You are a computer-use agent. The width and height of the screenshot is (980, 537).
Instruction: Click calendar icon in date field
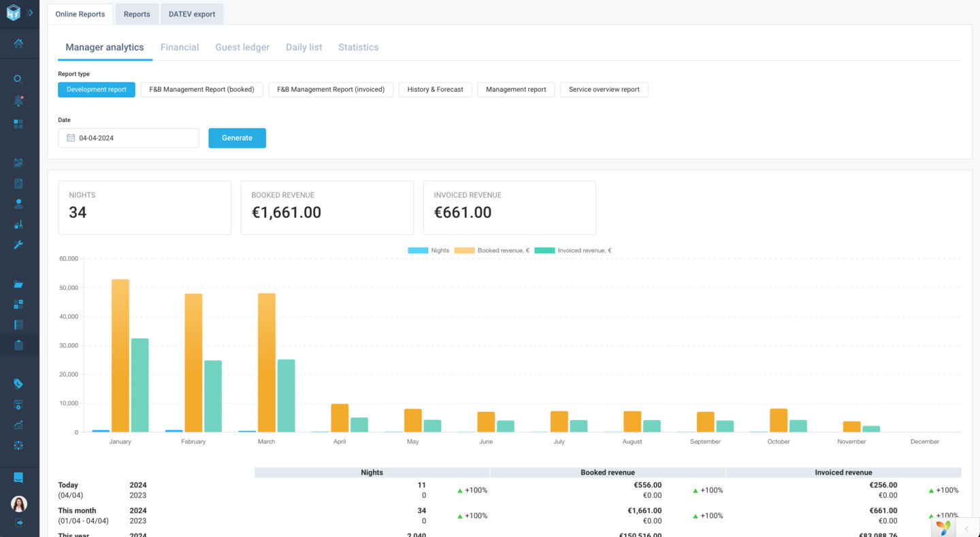point(71,137)
